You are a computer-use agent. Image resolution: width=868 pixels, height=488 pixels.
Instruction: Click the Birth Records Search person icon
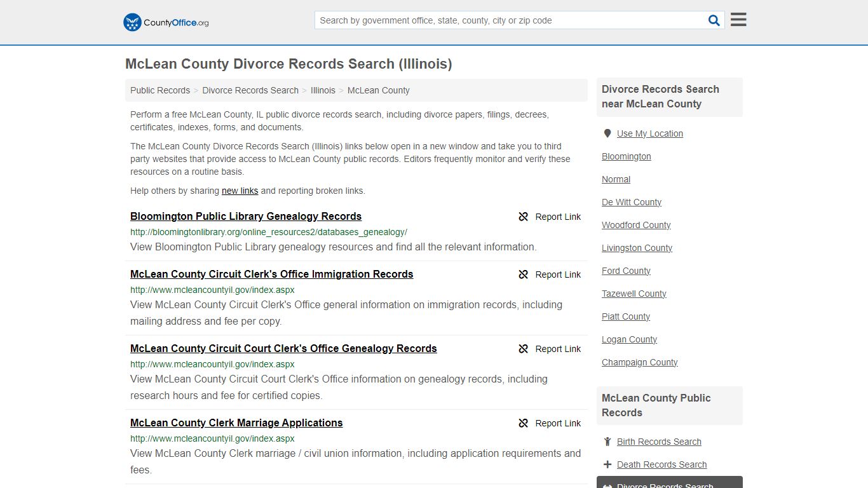pyautogui.click(x=607, y=442)
